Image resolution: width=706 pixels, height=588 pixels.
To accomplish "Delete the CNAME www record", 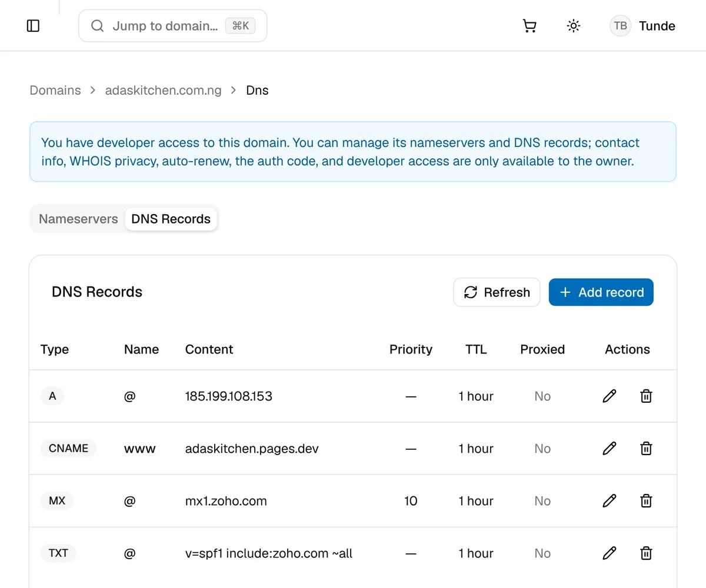I will (646, 449).
